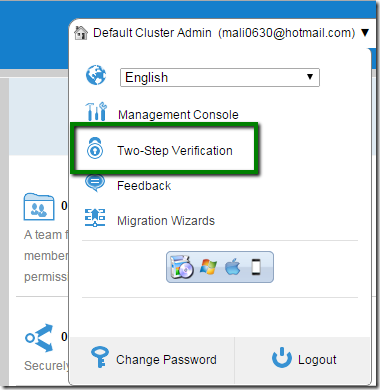This screenshot has width=380, height=390.
Task: Click the team folder icon in the background page
Action: 39,207
